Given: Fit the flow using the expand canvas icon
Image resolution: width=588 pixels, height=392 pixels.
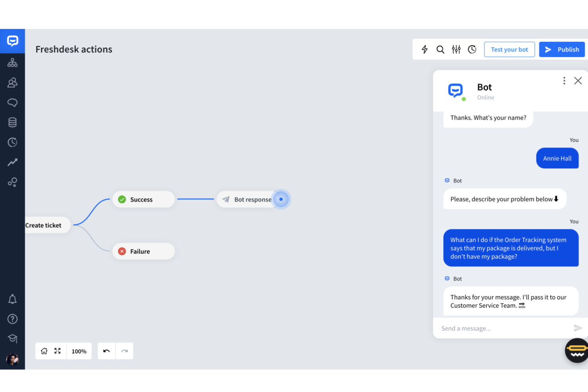Looking at the screenshot, I should tap(57, 351).
